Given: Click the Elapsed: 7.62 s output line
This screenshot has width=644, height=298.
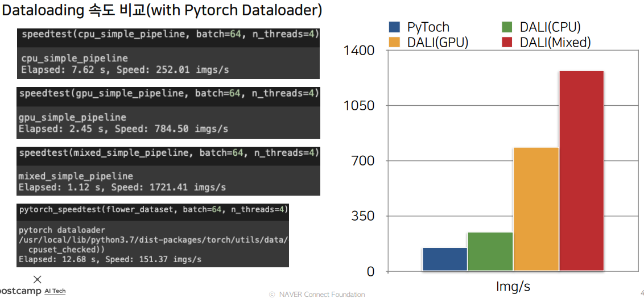Looking at the screenshot, I should pos(125,70).
